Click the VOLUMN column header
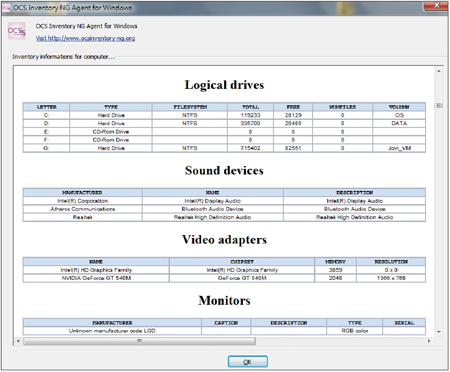The height and width of the screenshot is (372, 450). click(399, 107)
